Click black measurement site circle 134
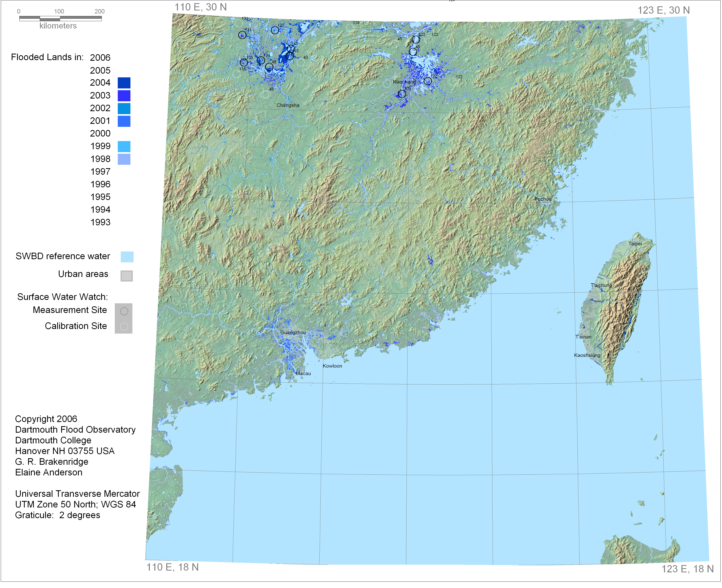722x588 pixels. [x=261, y=60]
